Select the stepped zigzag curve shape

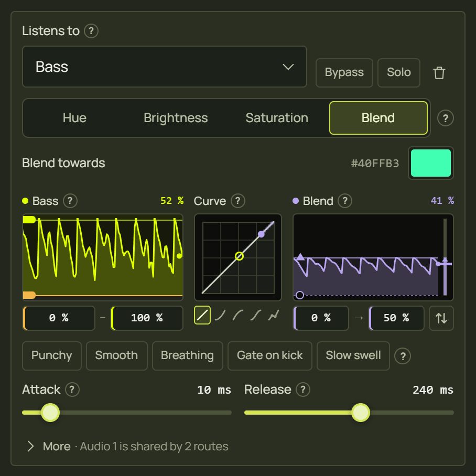coord(274,316)
